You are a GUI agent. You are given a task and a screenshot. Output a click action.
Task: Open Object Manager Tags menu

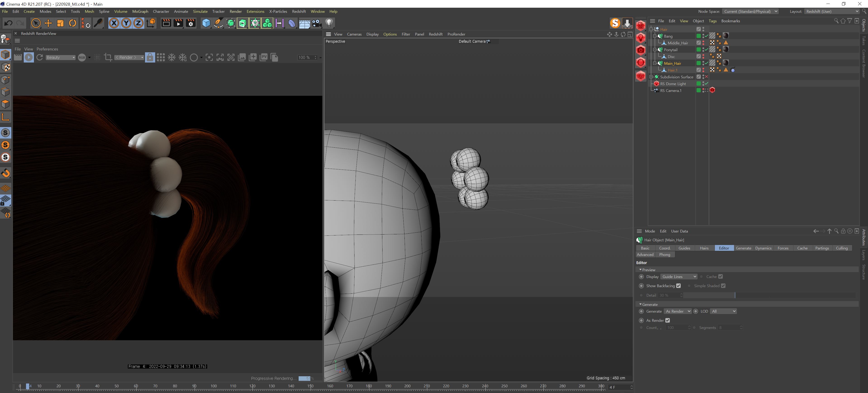tap(712, 21)
